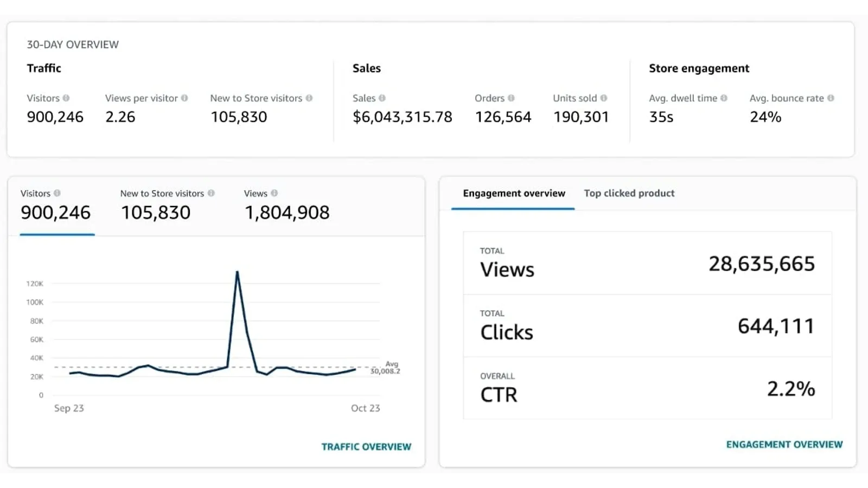Click info icon beside New to Store visitors in overview
Screen dimensions: 868x488
(x=309, y=98)
